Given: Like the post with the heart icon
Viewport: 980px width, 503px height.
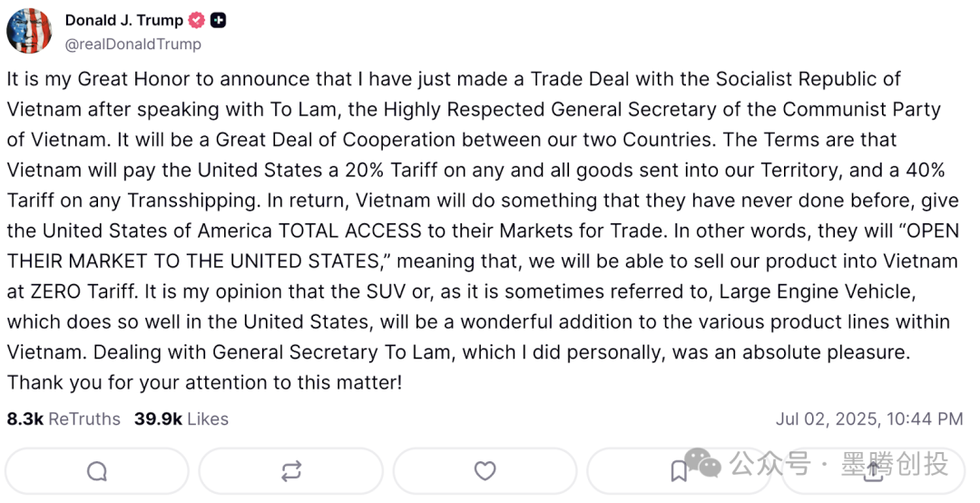Looking at the screenshot, I should [485, 471].
